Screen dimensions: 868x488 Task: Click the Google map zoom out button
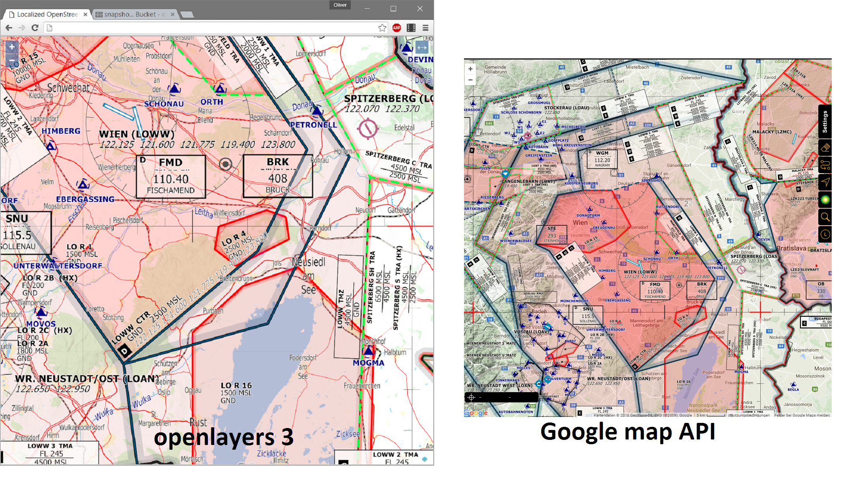point(470,80)
